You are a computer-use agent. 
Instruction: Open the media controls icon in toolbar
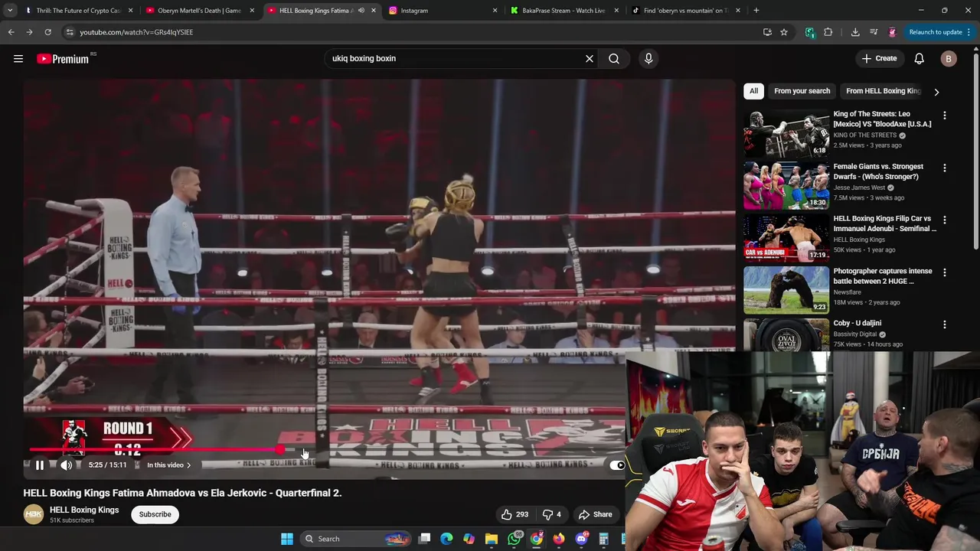point(874,32)
